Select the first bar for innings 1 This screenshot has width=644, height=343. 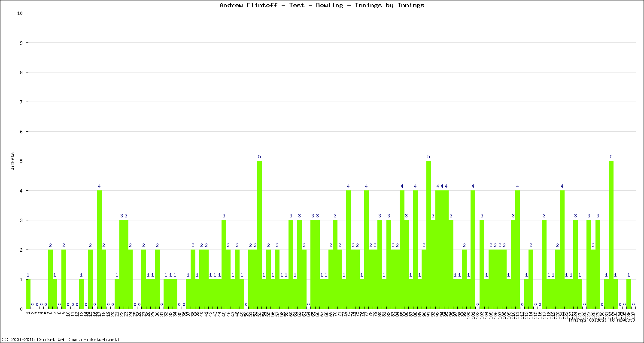click(28, 294)
